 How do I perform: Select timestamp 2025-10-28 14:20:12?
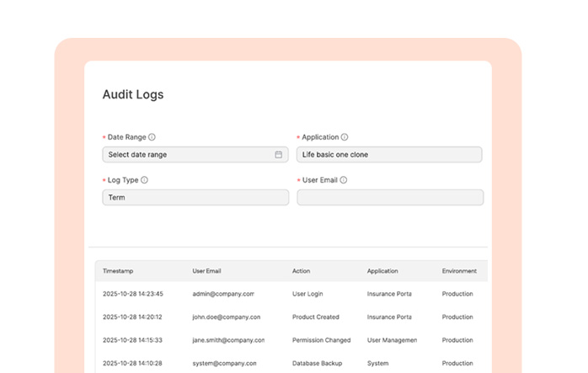[132, 317]
